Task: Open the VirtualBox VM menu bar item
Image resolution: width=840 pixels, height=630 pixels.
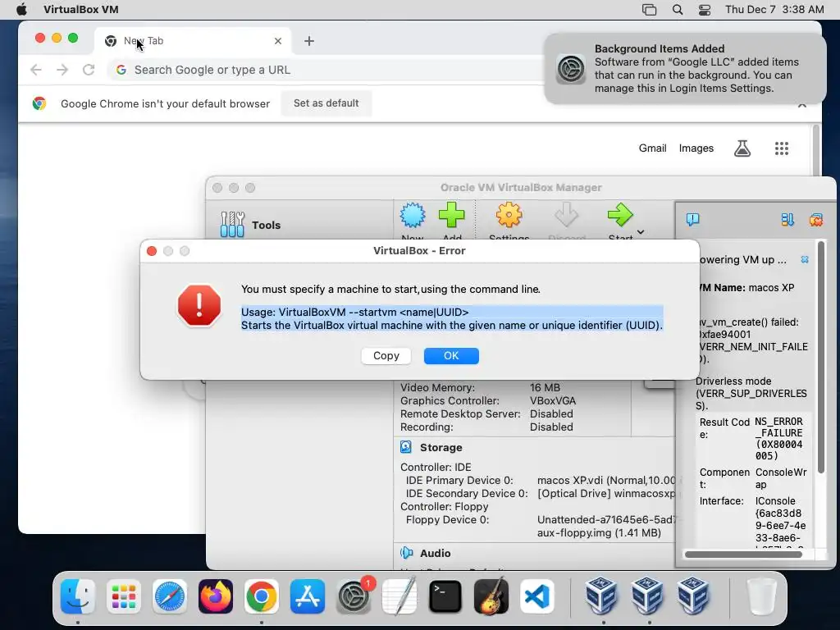Action: pyautogui.click(x=81, y=10)
